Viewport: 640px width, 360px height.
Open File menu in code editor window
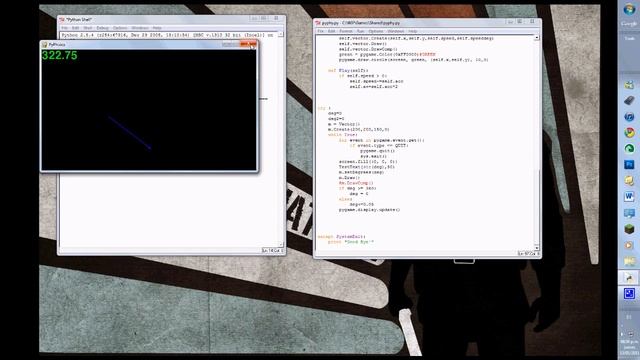click(320, 31)
